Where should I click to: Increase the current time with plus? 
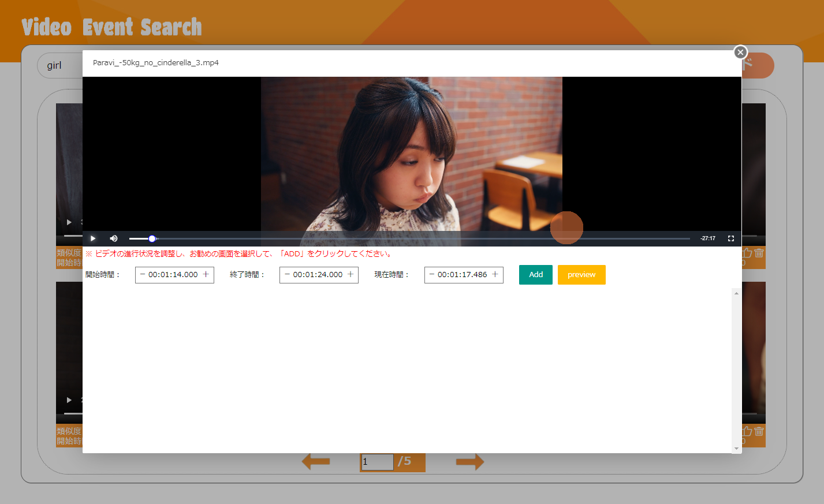(495, 275)
